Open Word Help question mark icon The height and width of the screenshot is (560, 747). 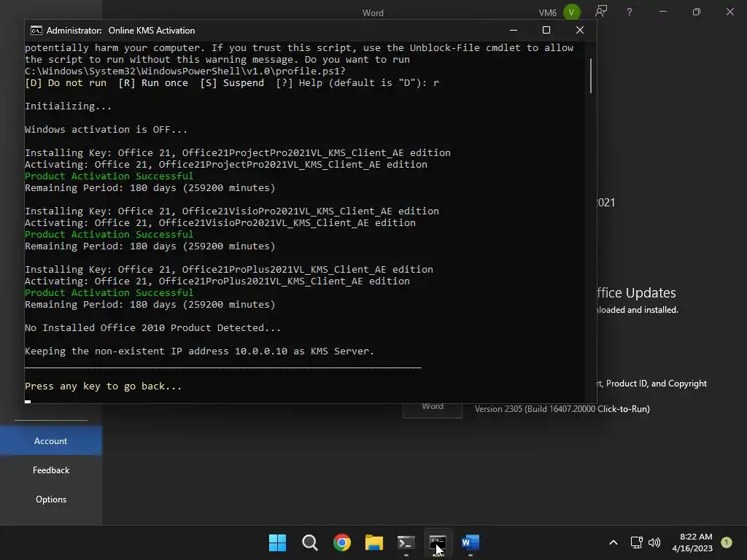pos(630,12)
